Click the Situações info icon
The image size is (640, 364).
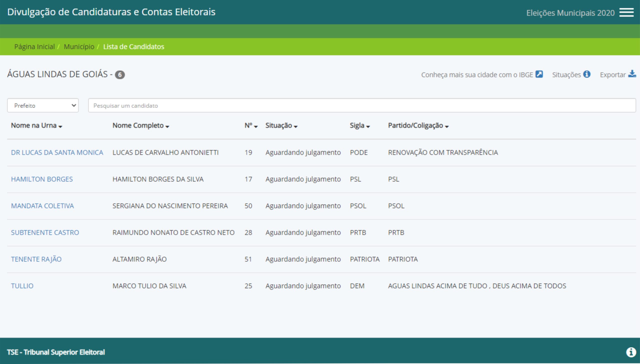pos(586,74)
